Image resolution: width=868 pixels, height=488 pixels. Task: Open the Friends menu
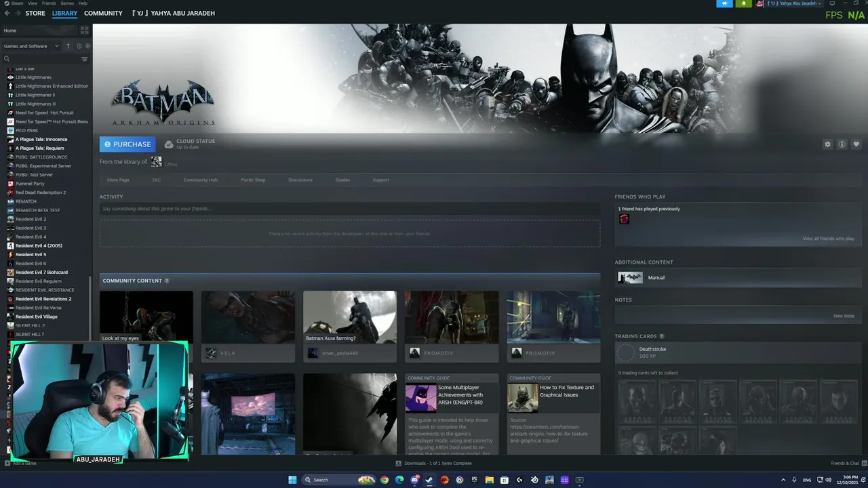(49, 3)
